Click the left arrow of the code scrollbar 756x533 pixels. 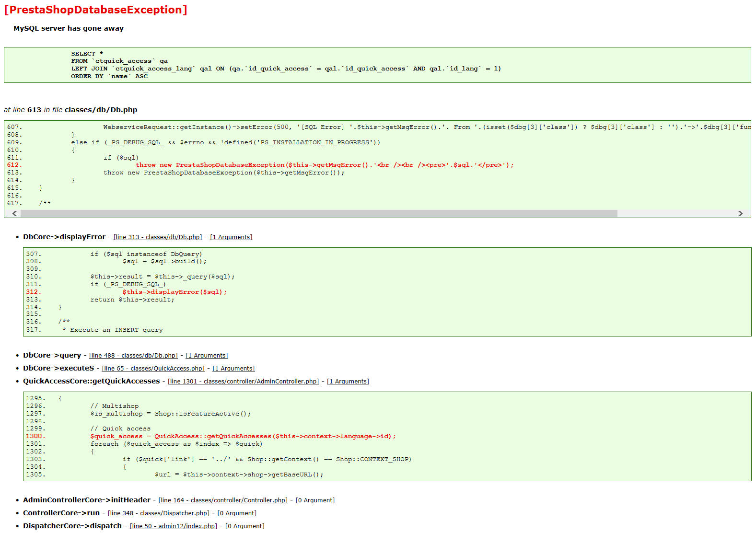click(x=14, y=213)
